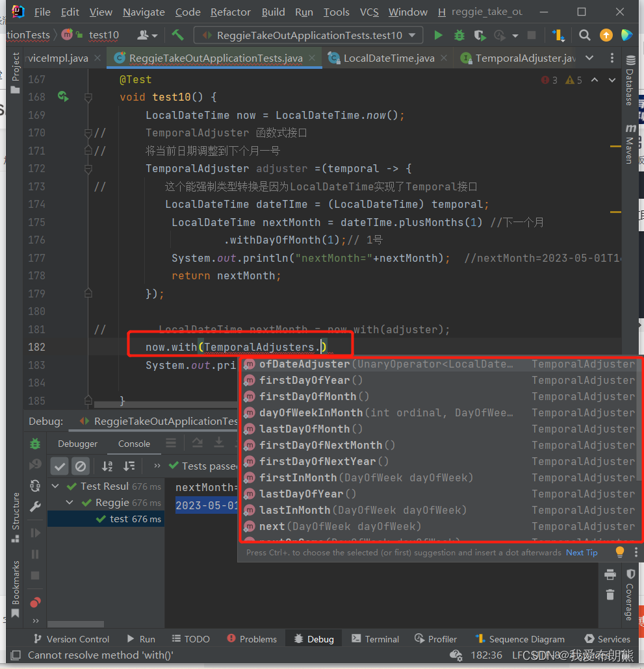644x669 pixels.
Task: Click the Next Tip link
Action: click(x=582, y=553)
